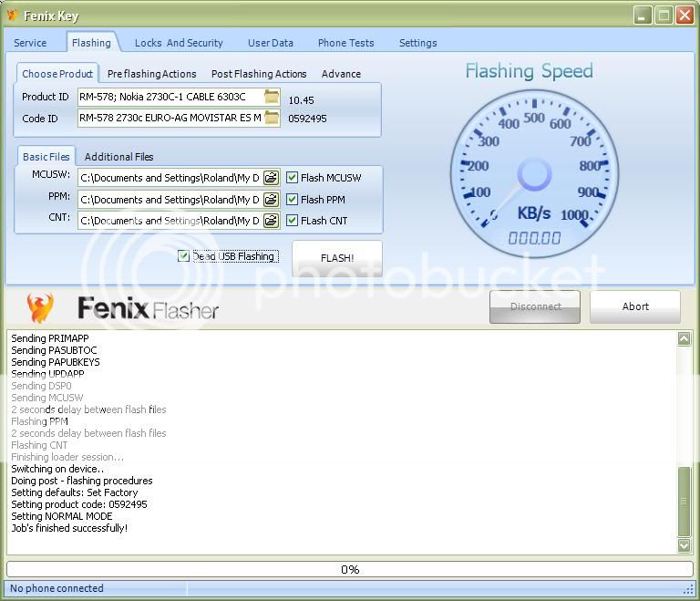Click log line 'Switching on device..'
700x601 pixels.
coord(57,469)
